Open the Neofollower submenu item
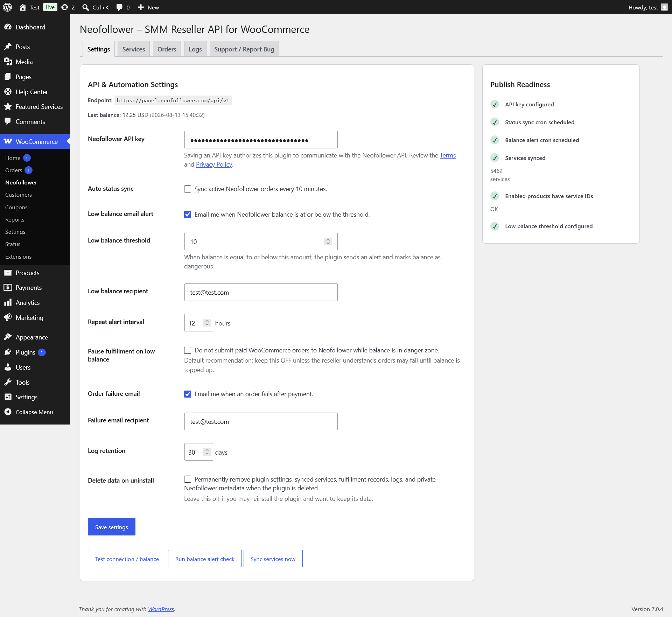Image resolution: width=672 pixels, height=617 pixels. (x=21, y=182)
